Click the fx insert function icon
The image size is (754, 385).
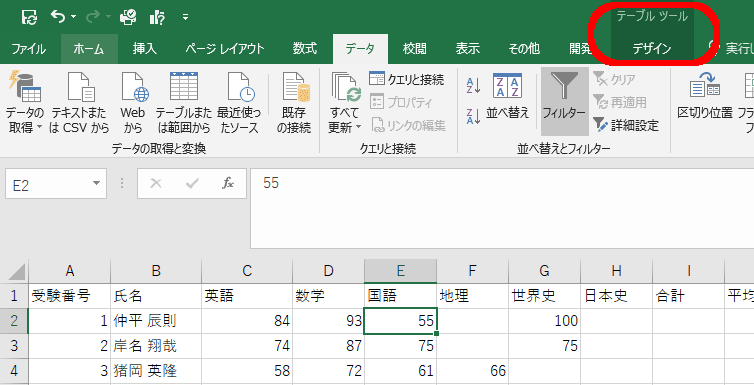pyautogui.click(x=228, y=183)
